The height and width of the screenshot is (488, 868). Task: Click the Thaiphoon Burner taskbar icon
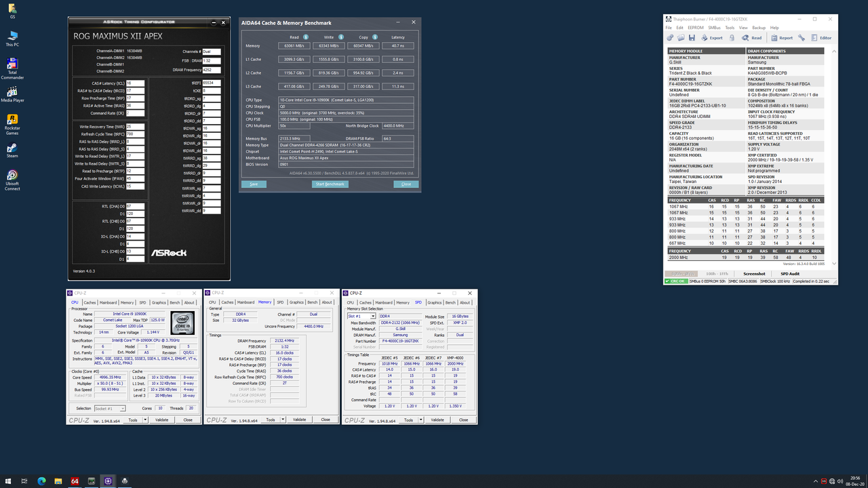pyautogui.click(x=125, y=481)
